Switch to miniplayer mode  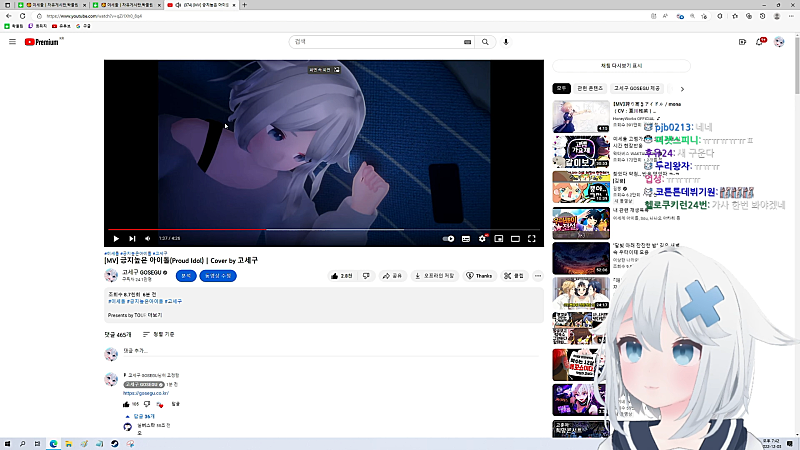pyautogui.click(x=499, y=238)
